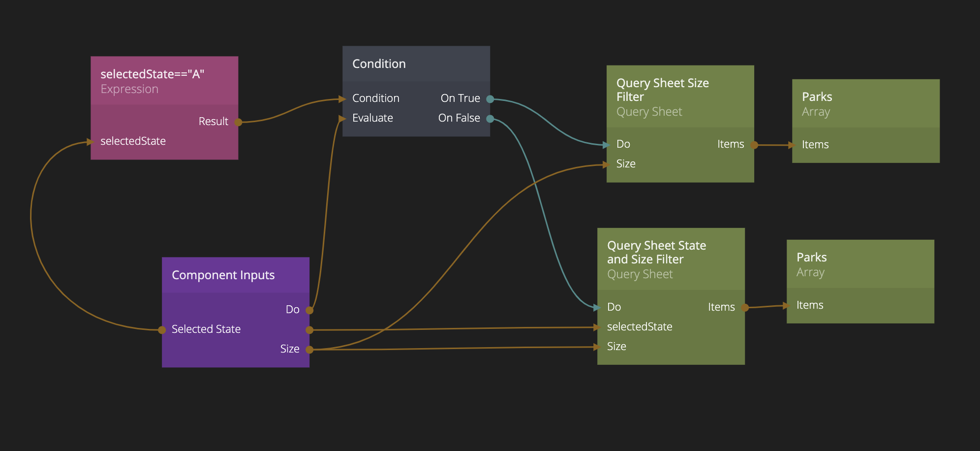Click Selected State left port dot
This screenshot has height=451, width=980.
[x=162, y=330]
